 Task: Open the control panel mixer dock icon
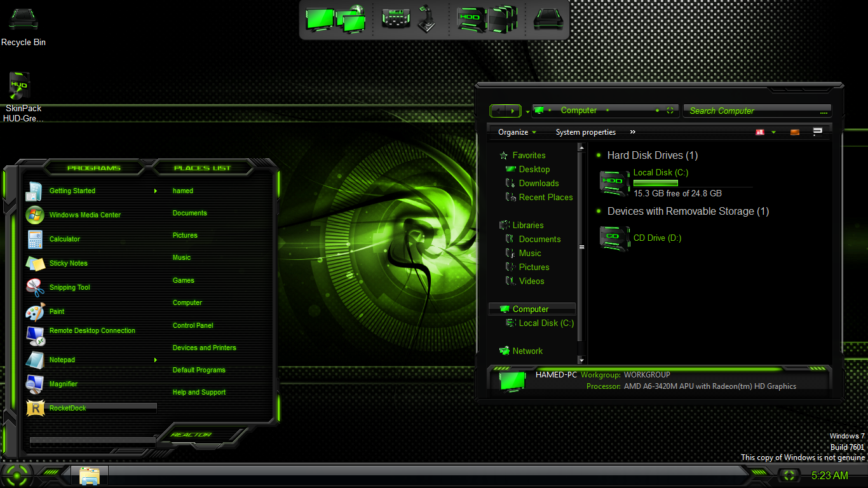(395, 19)
